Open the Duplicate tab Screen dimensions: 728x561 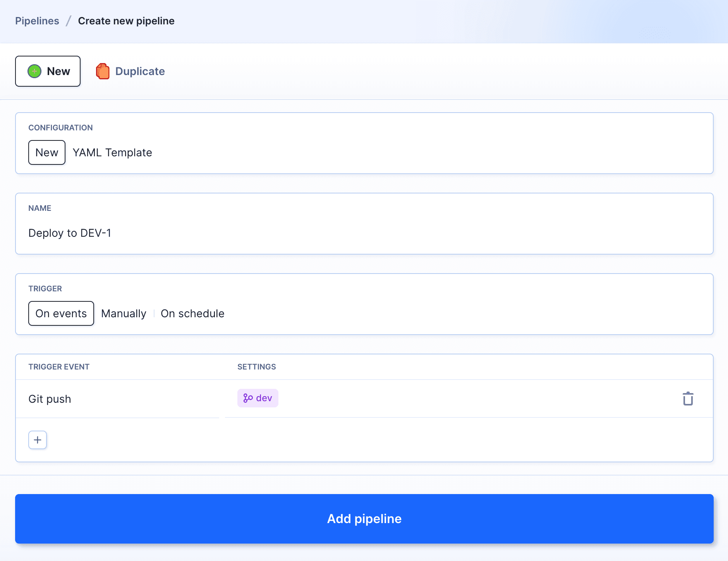(140, 71)
